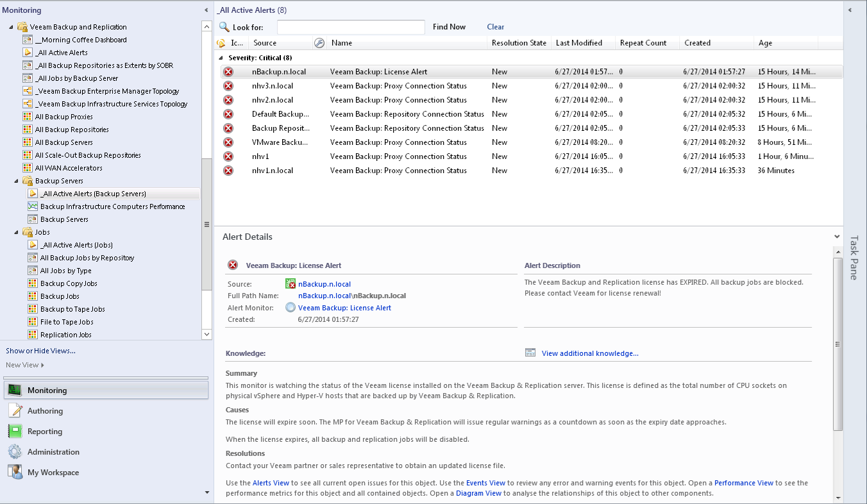Open the Authoring workspace icon
The height and width of the screenshot is (504, 867).
point(15,411)
